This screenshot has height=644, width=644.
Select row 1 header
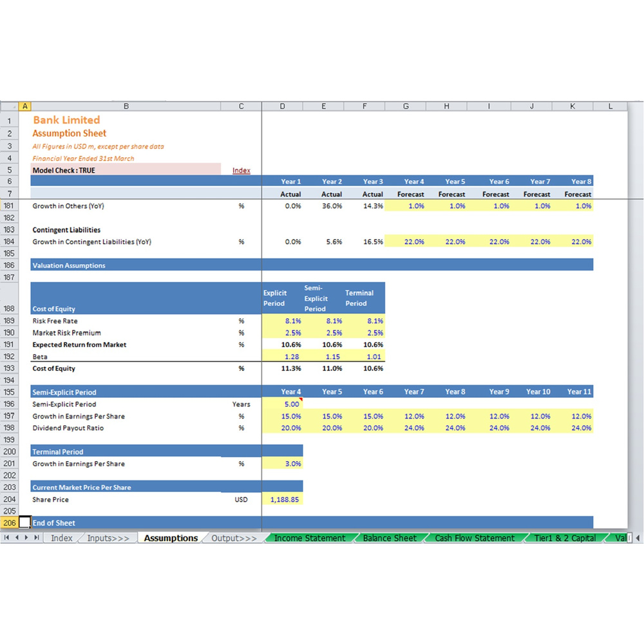tap(9, 120)
